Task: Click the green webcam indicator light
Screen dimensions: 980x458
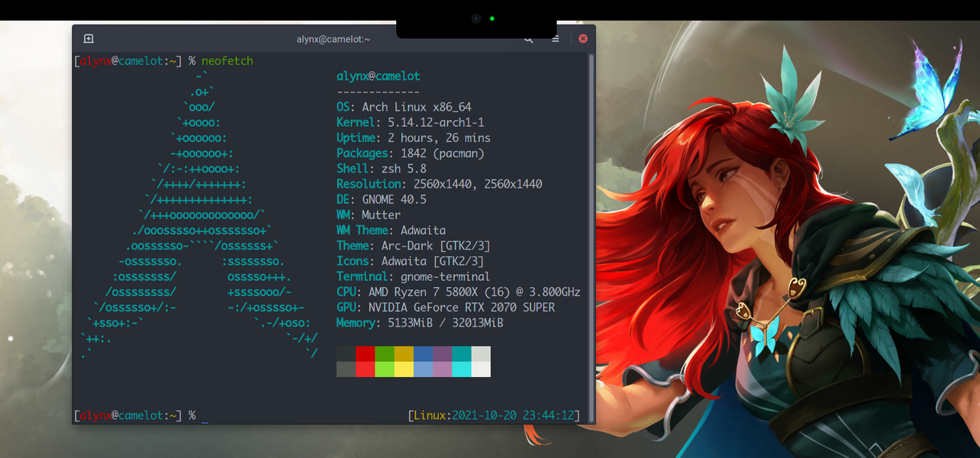Action: click(492, 18)
